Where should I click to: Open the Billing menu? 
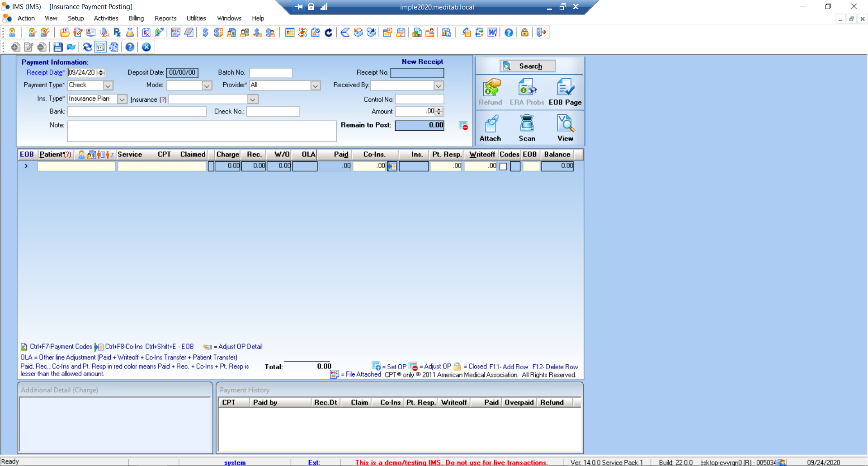136,18
